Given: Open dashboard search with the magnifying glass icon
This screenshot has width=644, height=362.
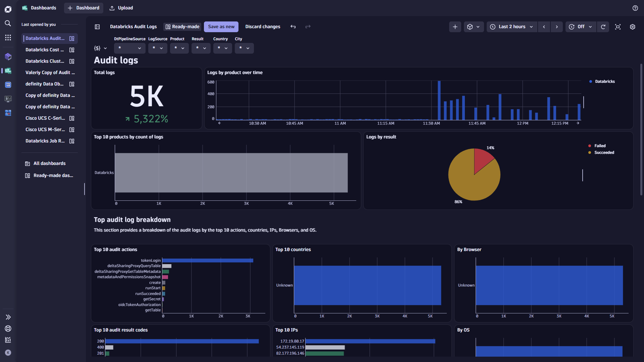Looking at the screenshot, I should (x=8, y=23).
